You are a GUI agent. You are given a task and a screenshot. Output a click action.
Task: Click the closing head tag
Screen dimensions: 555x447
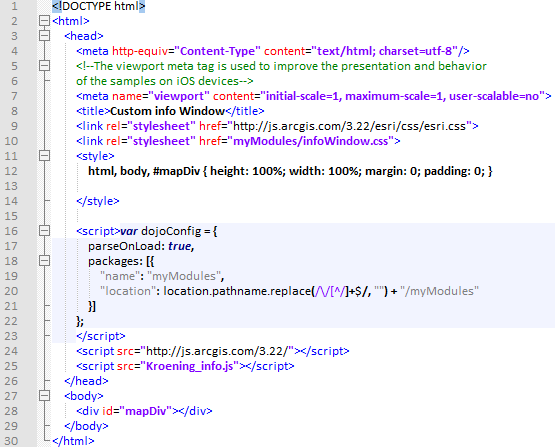pos(86,381)
